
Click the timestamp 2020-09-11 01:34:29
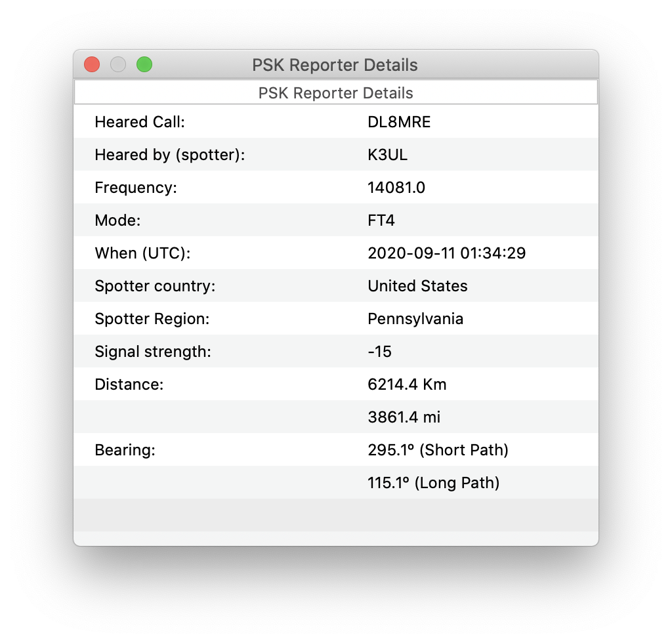[x=446, y=253]
